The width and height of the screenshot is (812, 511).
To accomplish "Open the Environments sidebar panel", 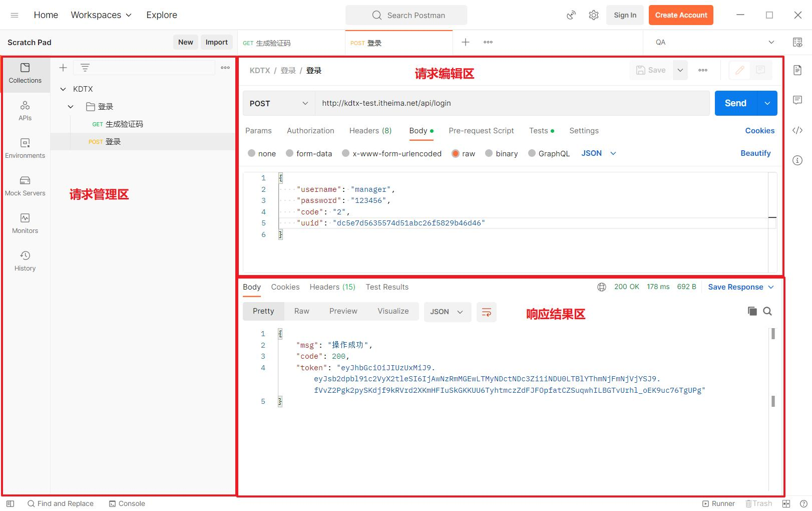I will [x=25, y=148].
